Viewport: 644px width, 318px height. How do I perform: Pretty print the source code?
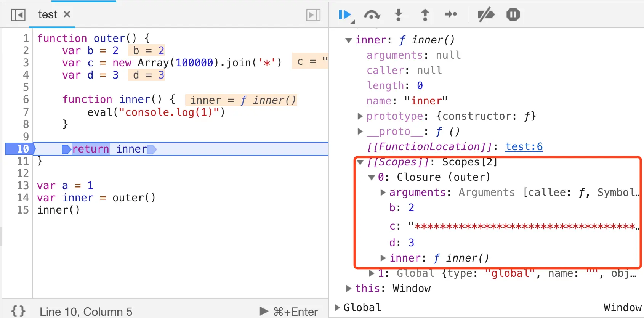tap(18, 311)
